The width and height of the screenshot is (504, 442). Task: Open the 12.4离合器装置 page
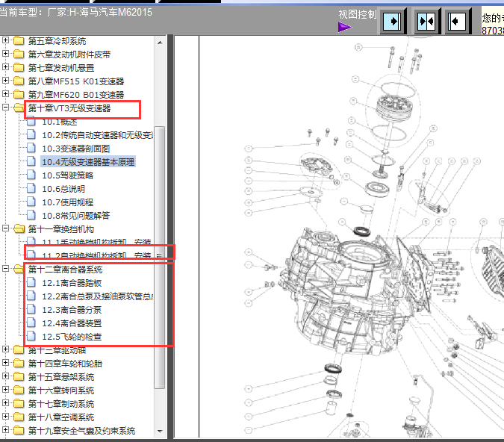(72, 323)
